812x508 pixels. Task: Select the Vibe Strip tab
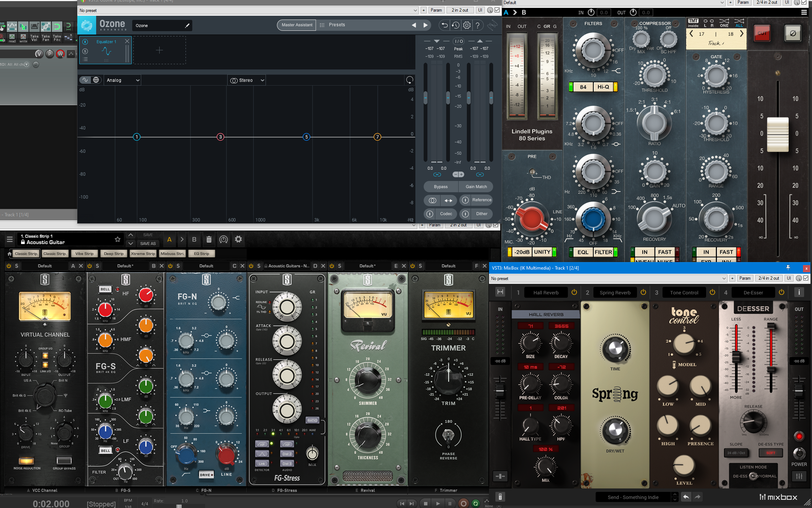[x=85, y=254]
